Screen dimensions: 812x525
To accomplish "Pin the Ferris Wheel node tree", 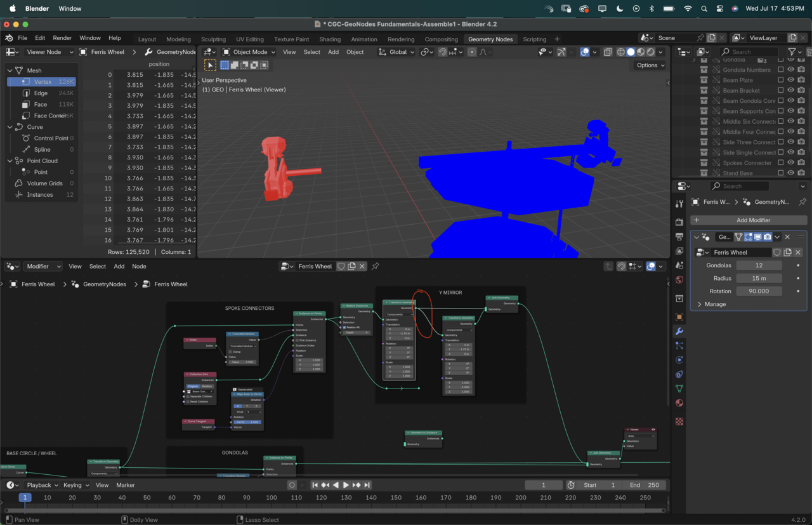I will tap(375, 267).
